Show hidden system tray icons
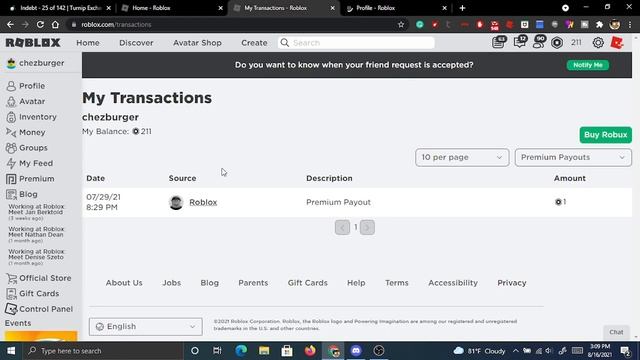The width and height of the screenshot is (640, 360). click(x=516, y=351)
